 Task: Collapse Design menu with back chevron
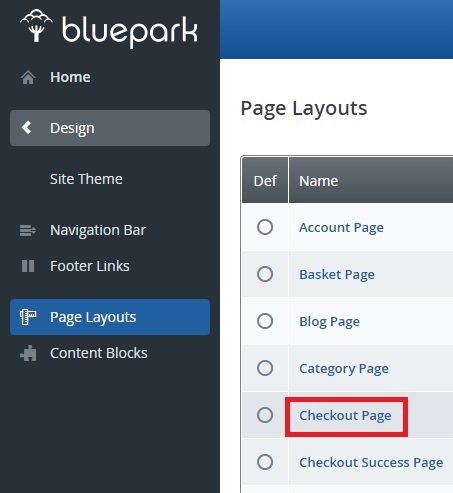[27, 128]
